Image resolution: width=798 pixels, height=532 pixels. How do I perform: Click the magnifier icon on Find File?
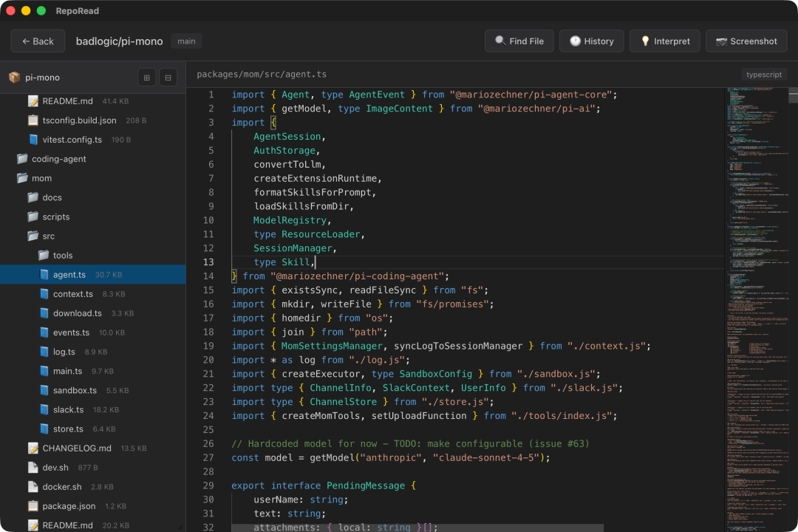click(500, 41)
